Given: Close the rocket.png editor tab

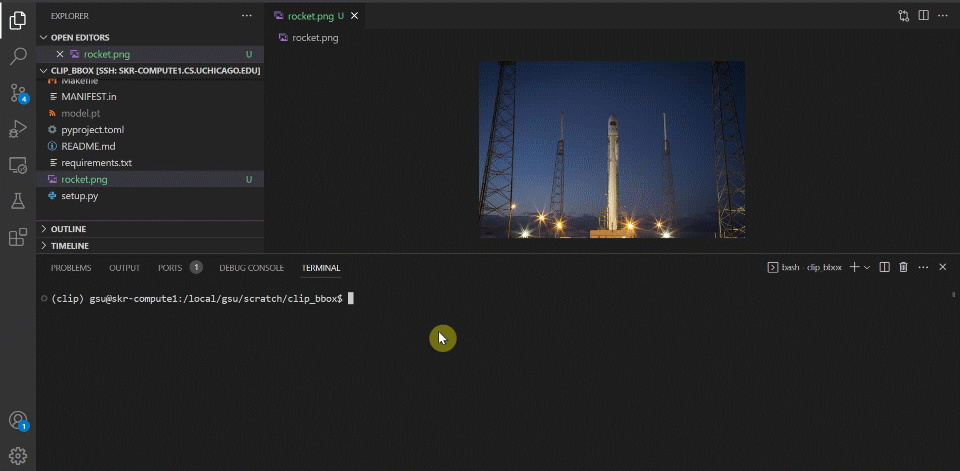Looking at the screenshot, I should (354, 16).
